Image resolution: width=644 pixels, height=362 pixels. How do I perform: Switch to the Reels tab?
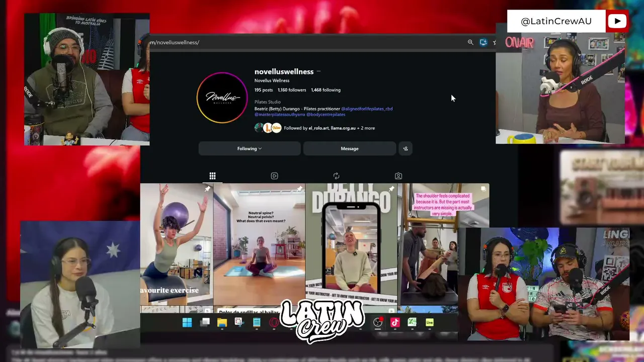coord(274,176)
